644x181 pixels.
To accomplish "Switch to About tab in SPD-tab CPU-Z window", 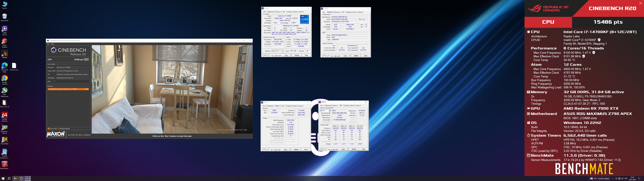I will [x=358, y=105].
